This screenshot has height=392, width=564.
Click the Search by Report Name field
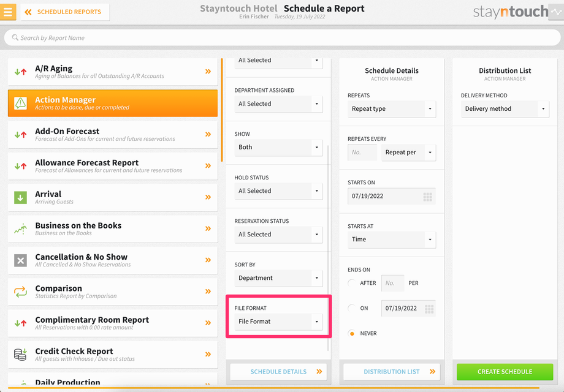(x=282, y=38)
